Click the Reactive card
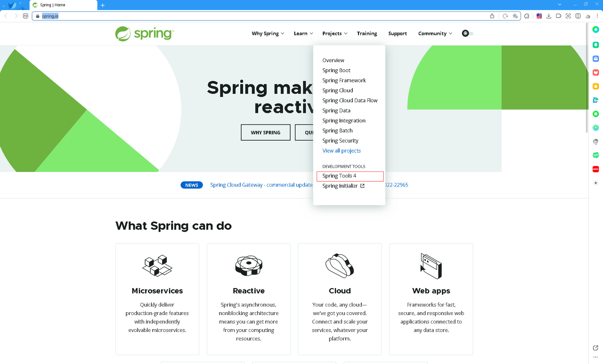Screen dimensions: 603x364 (x=249, y=299)
